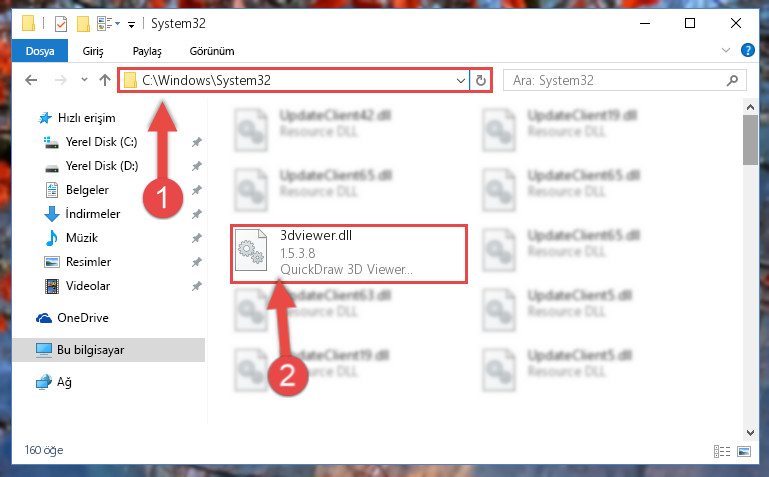The width and height of the screenshot is (769, 477).
Task: Expand the address bar history dropdown
Action: pos(461,80)
